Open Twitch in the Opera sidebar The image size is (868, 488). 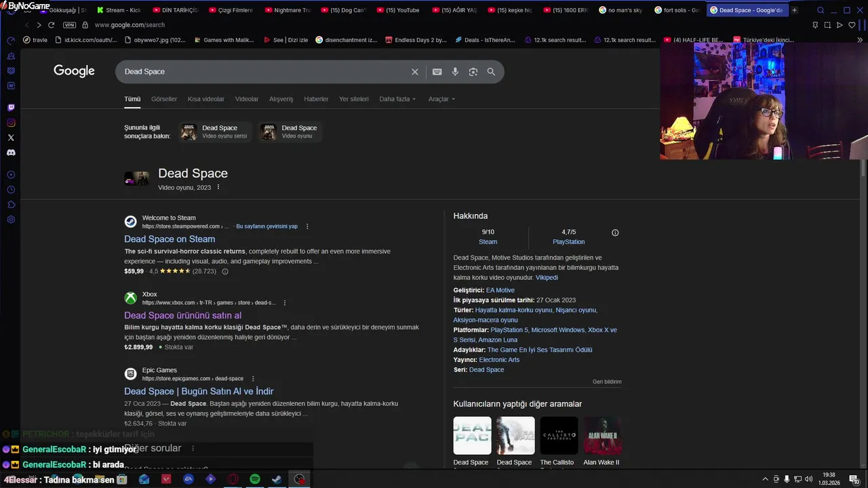click(x=11, y=108)
